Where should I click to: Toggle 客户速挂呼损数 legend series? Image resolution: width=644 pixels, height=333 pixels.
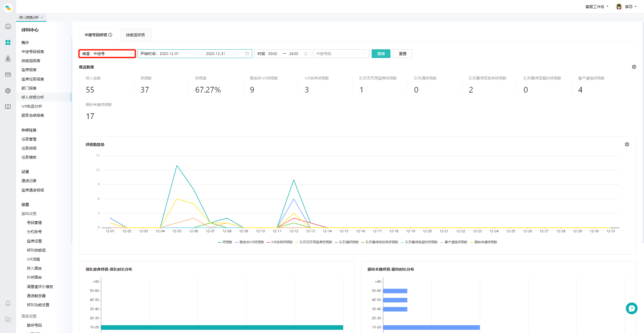pos(454,242)
